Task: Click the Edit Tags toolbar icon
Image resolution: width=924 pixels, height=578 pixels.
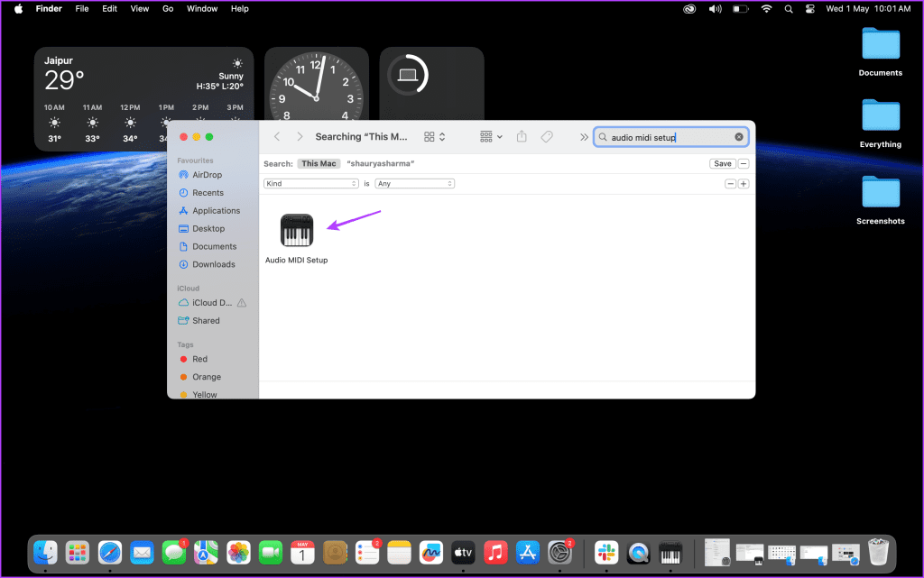Action: point(547,136)
